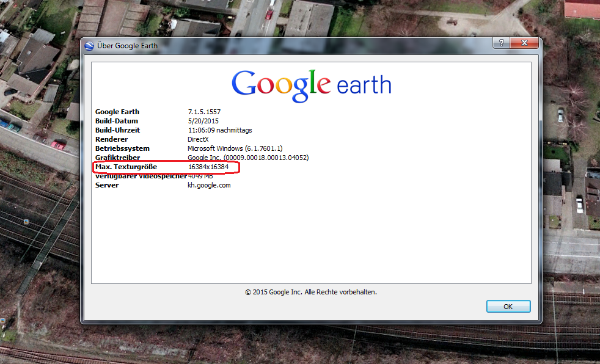Click the Google earth logo
This screenshot has width=600, height=364.
(312, 85)
